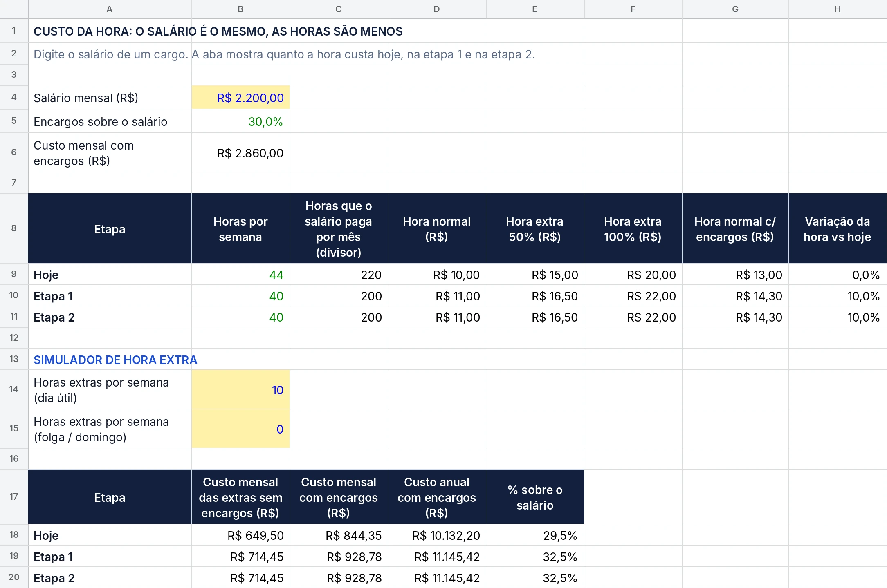Image resolution: width=887 pixels, height=588 pixels.
Task: Select column B header
Action: pos(240,9)
